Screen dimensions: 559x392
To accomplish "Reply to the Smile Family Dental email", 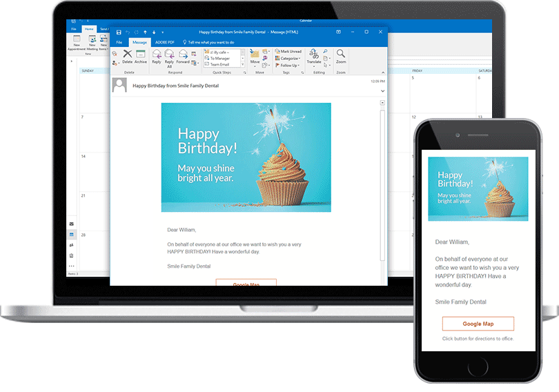I will pyautogui.click(x=157, y=57).
